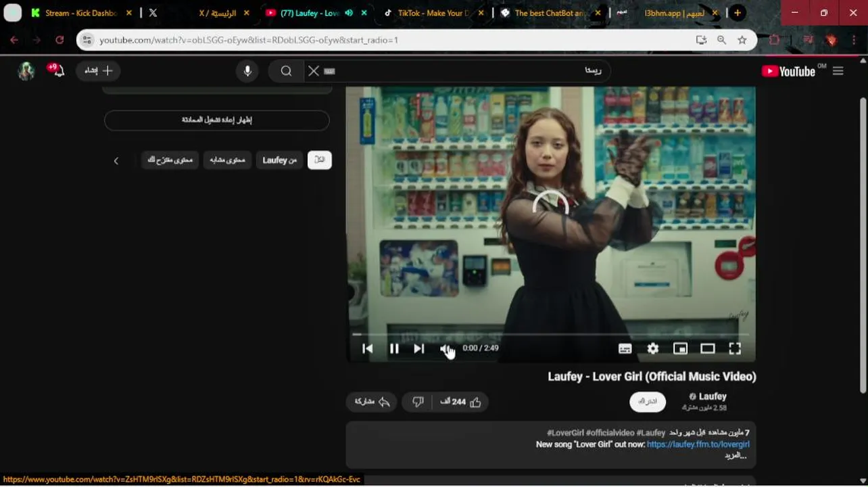868x487 pixels.
Task: Toggle subtitles/closed captions on the player
Action: coord(625,348)
